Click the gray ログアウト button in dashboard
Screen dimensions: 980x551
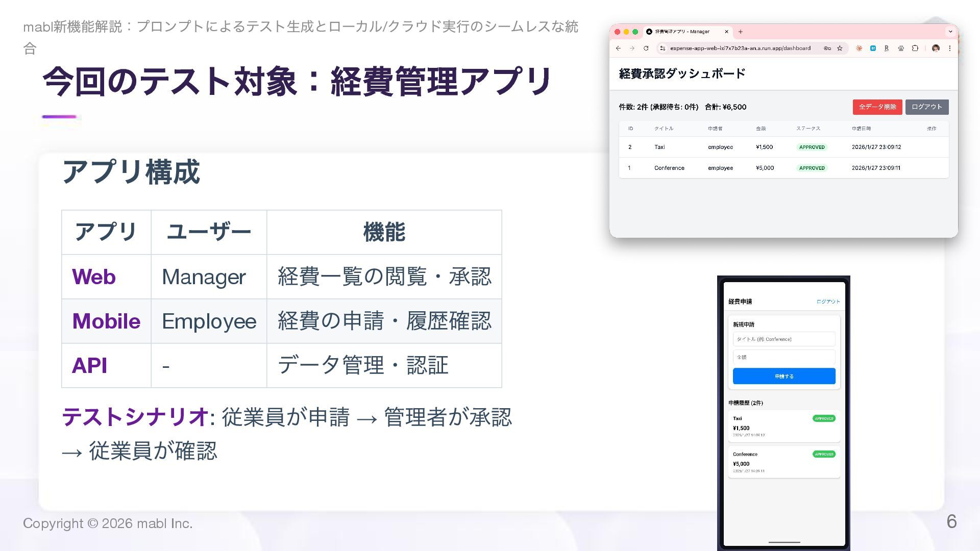pyautogui.click(x=926, y=107)
